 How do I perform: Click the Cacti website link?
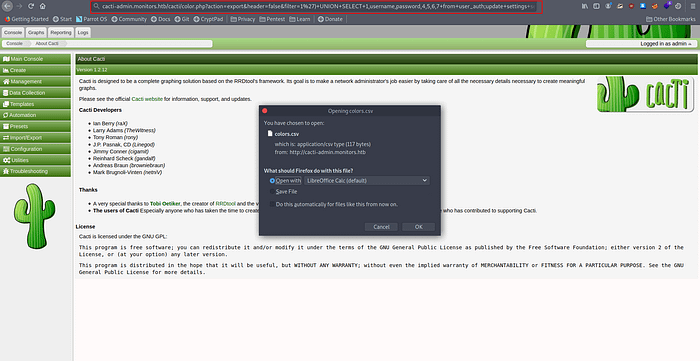(x=147, y=99)
